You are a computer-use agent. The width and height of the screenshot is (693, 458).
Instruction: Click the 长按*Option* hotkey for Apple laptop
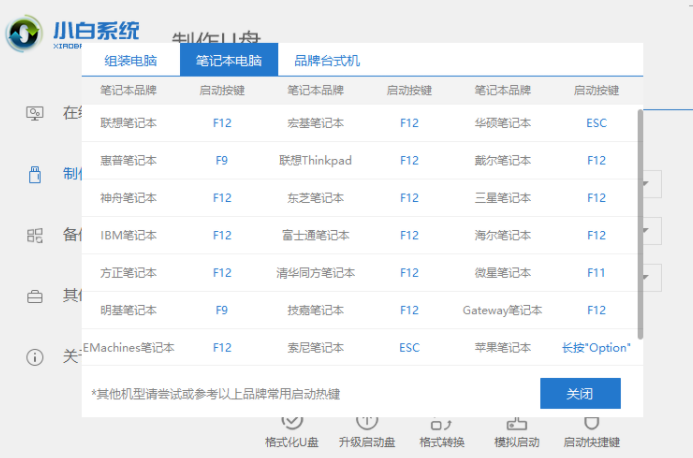(x=596, y=348)
